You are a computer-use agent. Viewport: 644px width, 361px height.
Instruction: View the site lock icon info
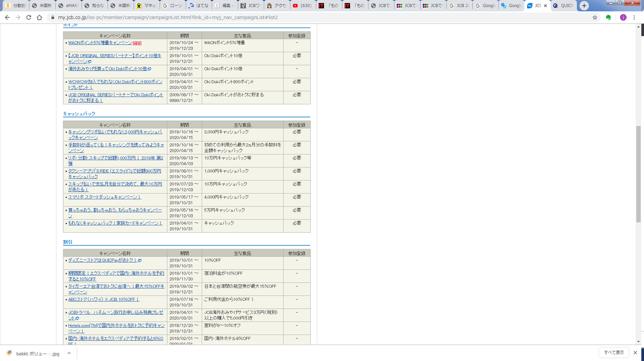point(53,17)
